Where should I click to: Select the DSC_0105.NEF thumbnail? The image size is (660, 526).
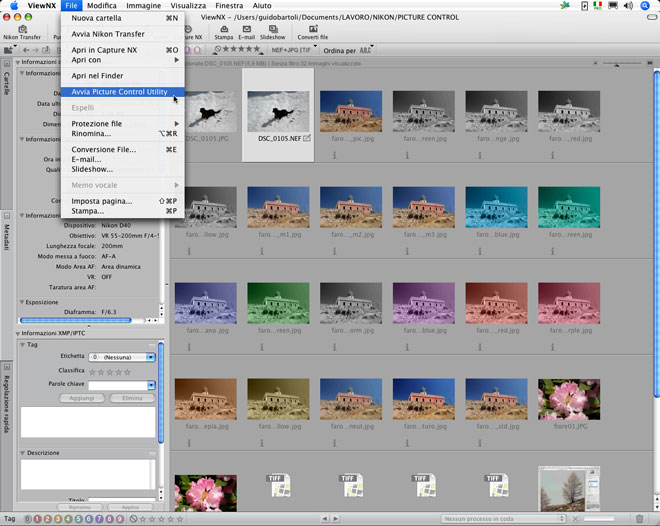pos(278,111)
